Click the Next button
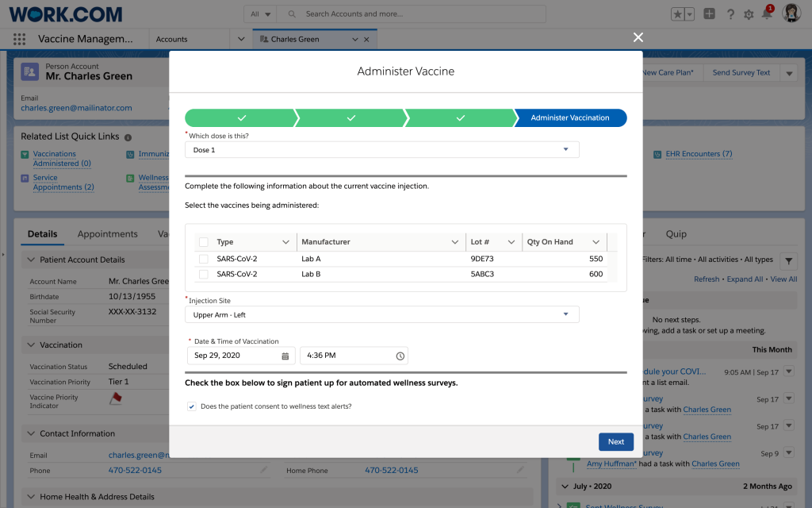Screen dimensions: 812x508 coord(615,442)
